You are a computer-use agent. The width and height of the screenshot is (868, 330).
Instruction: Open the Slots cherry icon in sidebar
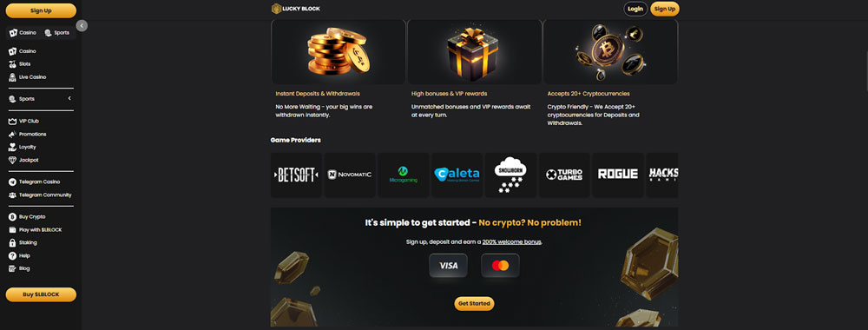pos(13,64)
